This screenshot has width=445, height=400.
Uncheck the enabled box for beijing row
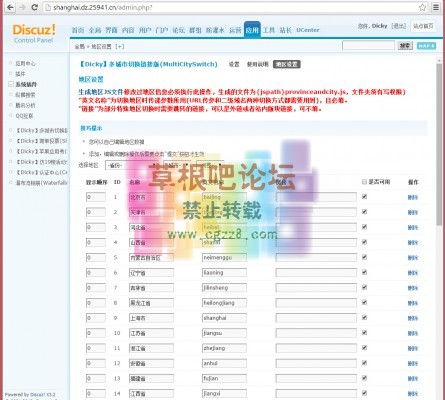[x=364, y=197]
